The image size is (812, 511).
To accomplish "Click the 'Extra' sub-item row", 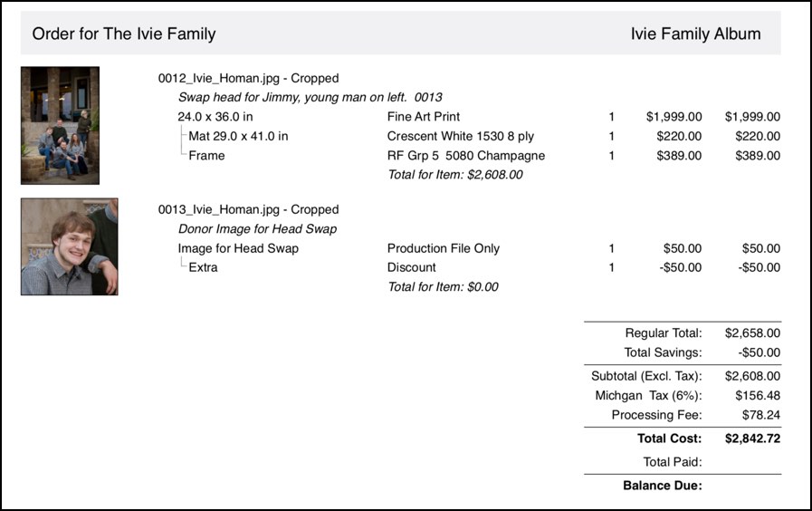I will click(203, 267).
